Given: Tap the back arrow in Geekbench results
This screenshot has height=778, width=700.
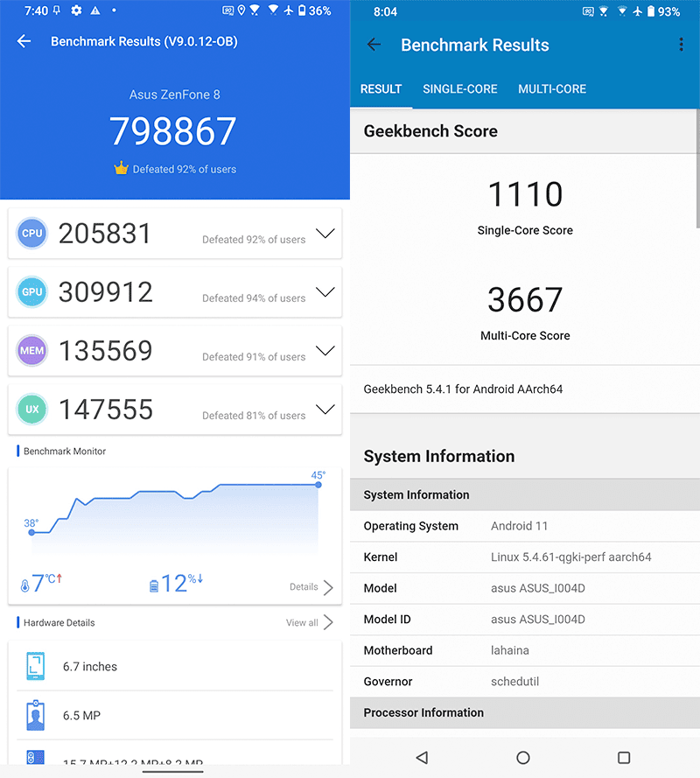Looking at the screenshot, I should coord(374,45).
